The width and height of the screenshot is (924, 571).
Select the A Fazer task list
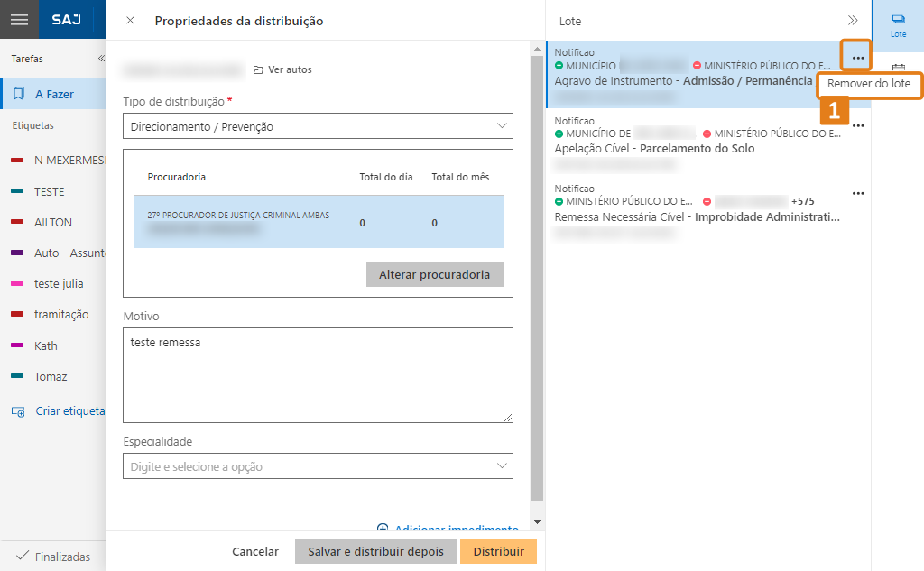click(x=54, y=94)
